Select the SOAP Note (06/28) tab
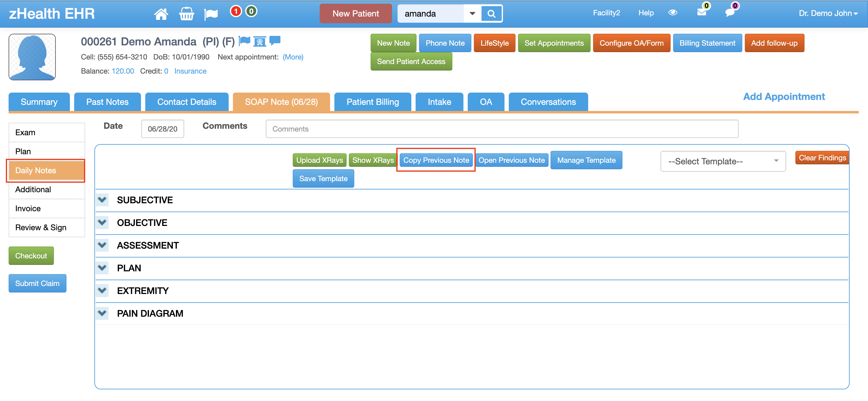Screen dimensions: 868x401 tap(281, 102)
